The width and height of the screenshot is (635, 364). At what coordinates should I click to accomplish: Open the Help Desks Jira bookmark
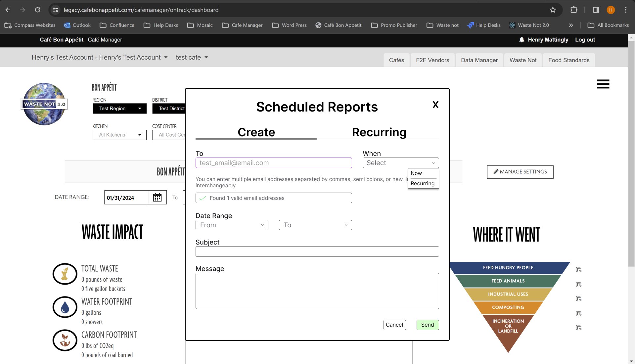pyautogui.click(x=484, y=25)
